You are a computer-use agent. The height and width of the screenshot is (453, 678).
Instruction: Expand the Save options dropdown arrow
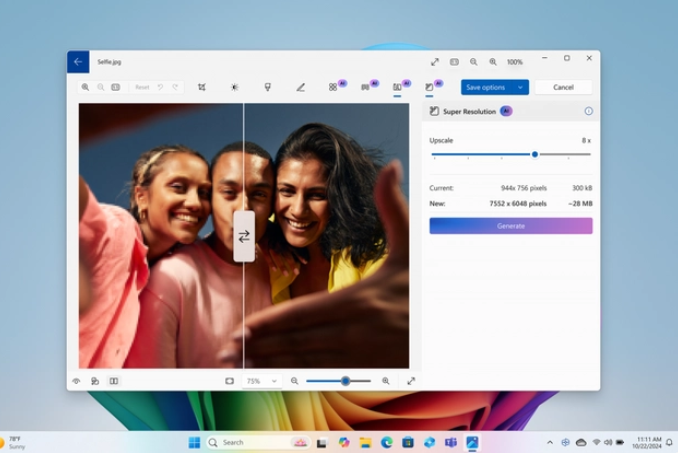(x=520, y=87)
